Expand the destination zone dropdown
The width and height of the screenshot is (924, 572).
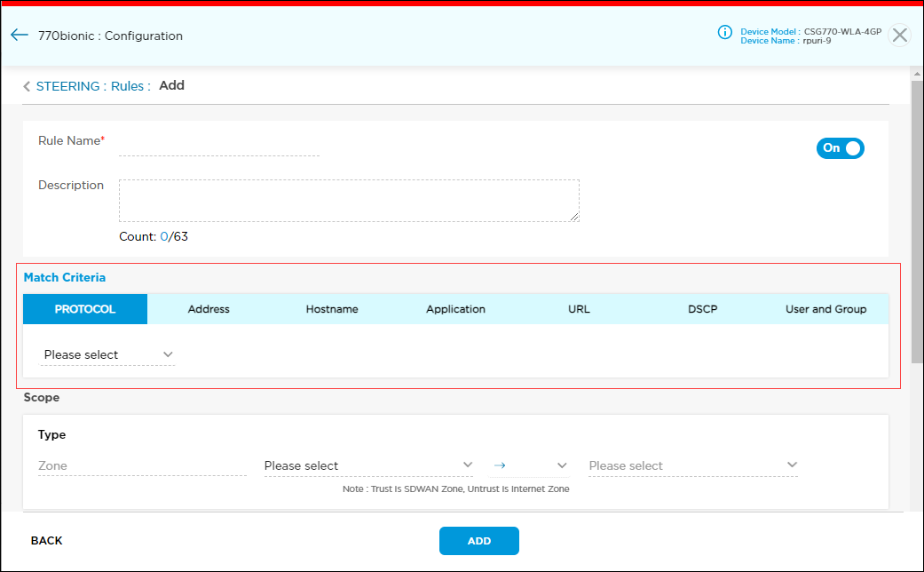[692, 465]
